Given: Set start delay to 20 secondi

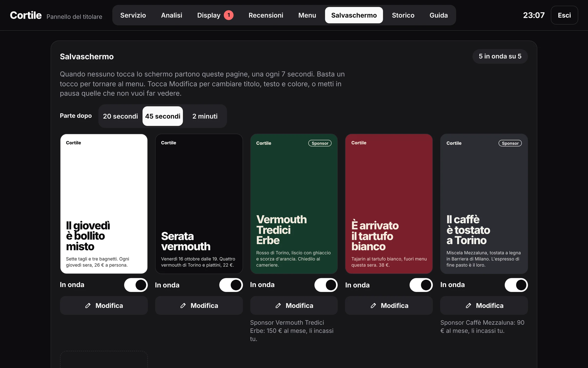Looking at the screenshot, I should point(120,116).
